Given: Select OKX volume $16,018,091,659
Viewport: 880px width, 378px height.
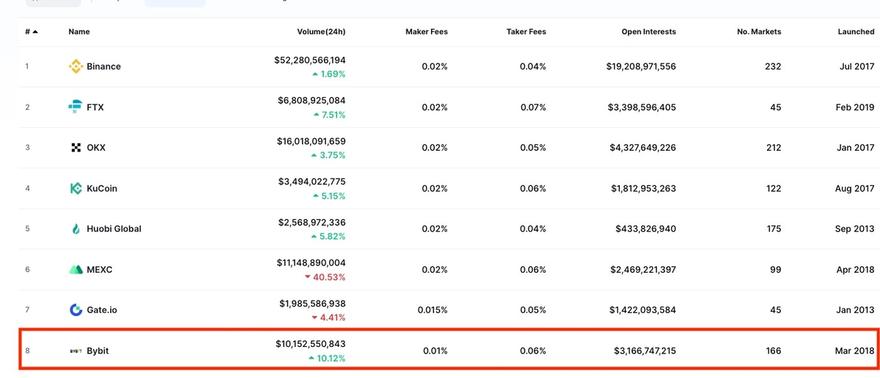Looking at the screenshot, I should [x=311, y=141].
